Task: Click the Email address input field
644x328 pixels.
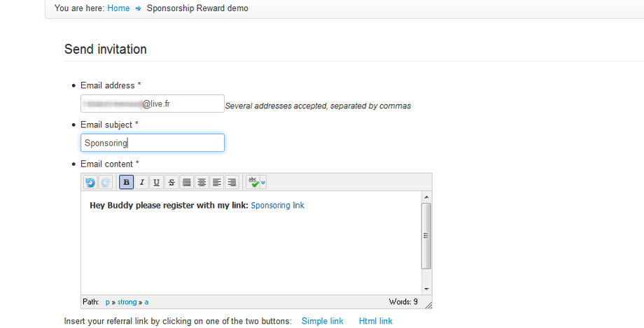Action: click(153, 104)
